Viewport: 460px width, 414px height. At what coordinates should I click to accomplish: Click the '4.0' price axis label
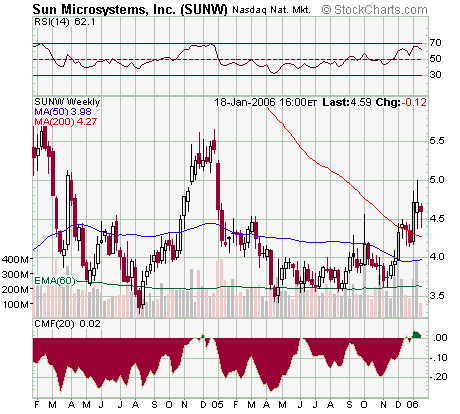pos(437,257)
